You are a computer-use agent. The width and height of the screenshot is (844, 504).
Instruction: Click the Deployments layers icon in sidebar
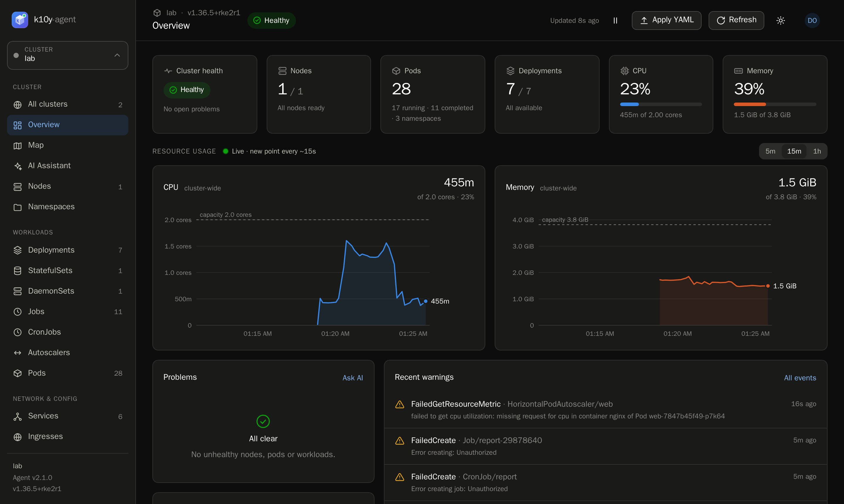pyautogui.click(x=18, y=250)
